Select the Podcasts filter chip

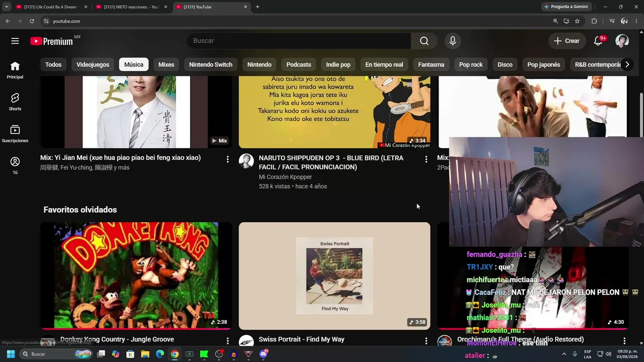[299, 64]
